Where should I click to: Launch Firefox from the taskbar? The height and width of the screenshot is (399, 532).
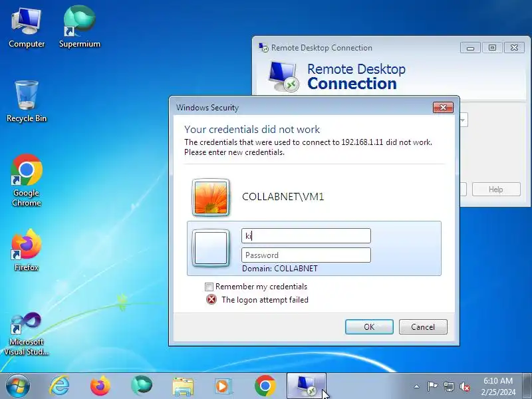coord(100,386)
